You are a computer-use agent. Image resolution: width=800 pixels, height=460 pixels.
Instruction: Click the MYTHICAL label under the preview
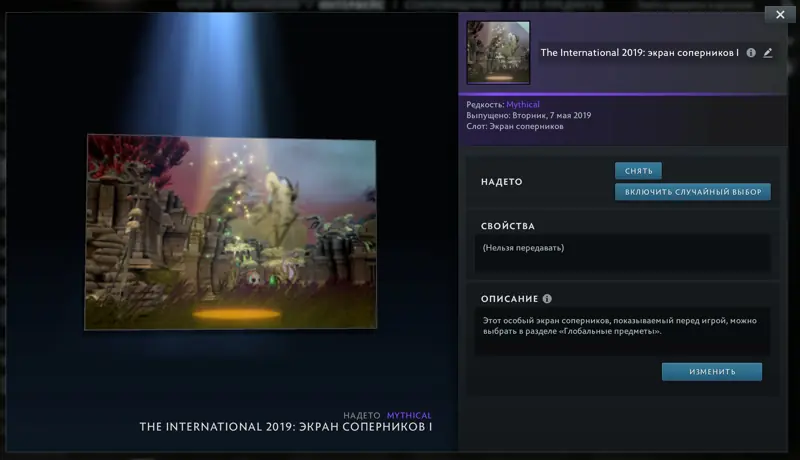click(409, 415)
